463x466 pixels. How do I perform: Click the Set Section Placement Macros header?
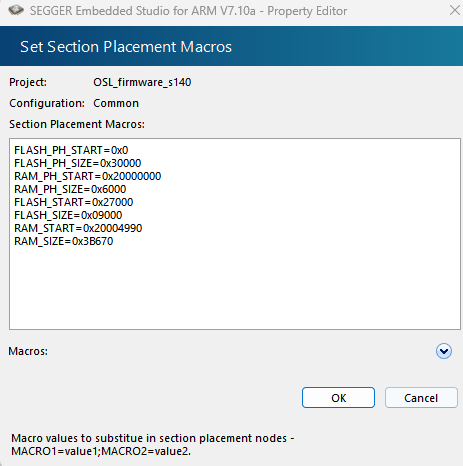[126, 46]
